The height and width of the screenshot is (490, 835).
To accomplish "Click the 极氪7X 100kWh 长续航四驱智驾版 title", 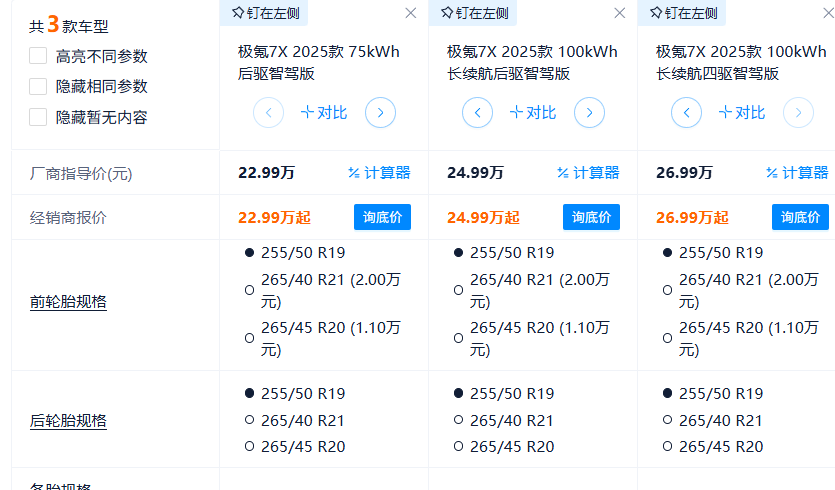I will coord(741,62).
